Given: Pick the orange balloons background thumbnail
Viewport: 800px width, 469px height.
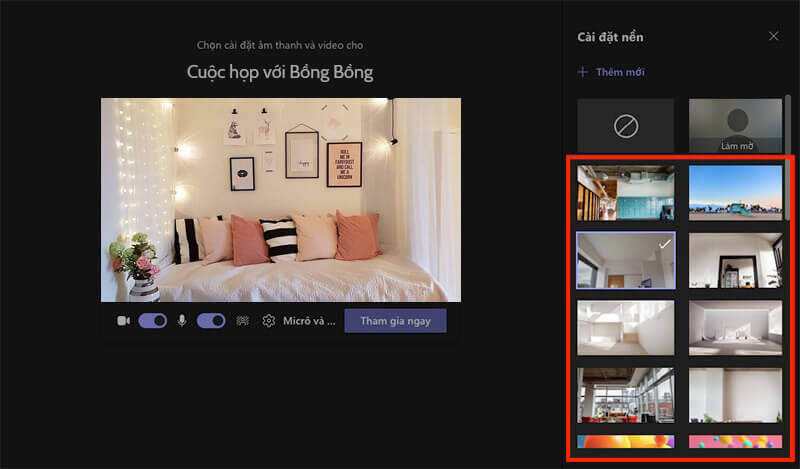Looking at the screenshot, I should click(x=626, y=441).
